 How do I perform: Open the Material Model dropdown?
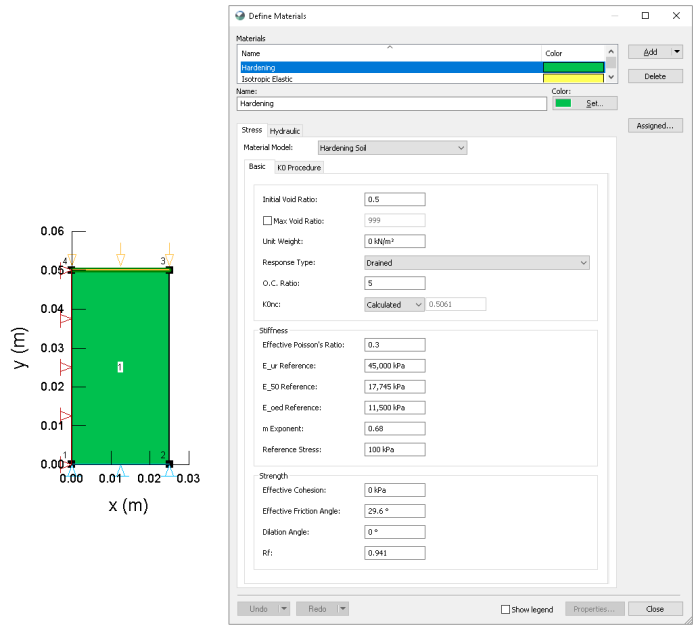coord(392,148)
